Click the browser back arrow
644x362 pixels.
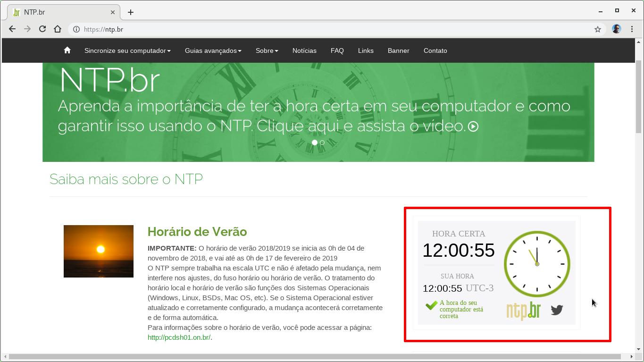click(x=12, y=29)
